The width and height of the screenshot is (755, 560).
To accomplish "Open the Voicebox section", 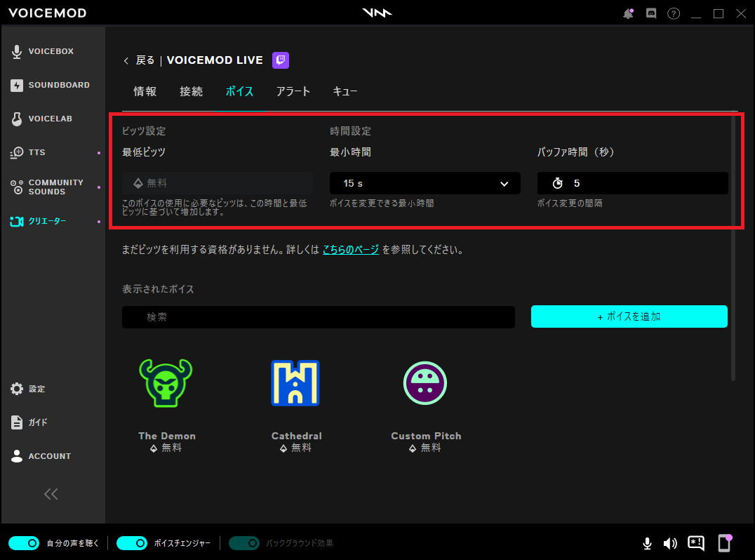I will coord(42,51).
